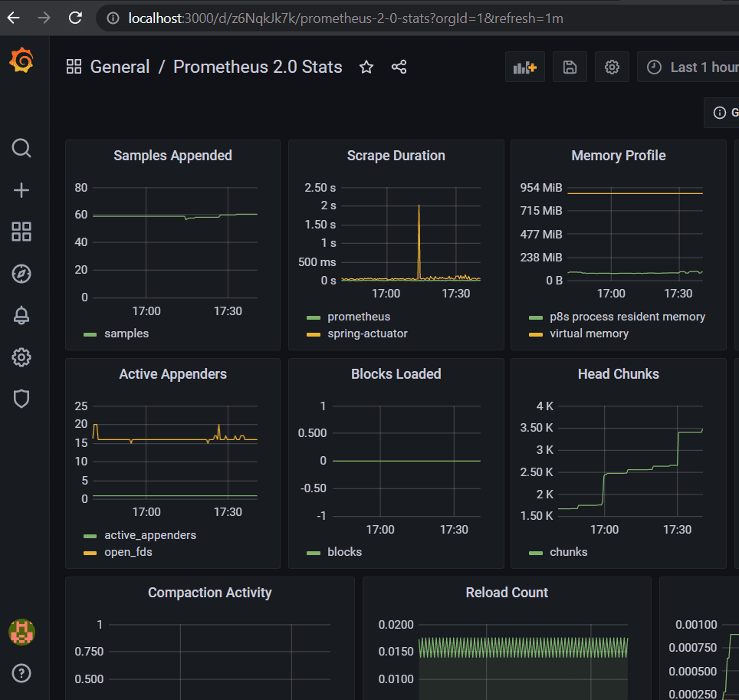The height and width of the screenshot is (700, 739).
Task: Open the Scrape Duration panel title menu
Action: tap(396, 156)
